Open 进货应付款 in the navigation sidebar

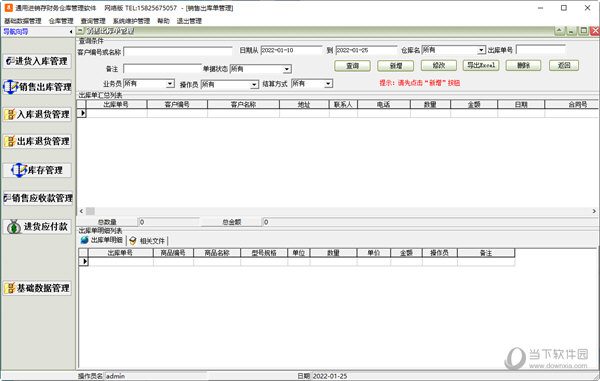coord(38,227)
